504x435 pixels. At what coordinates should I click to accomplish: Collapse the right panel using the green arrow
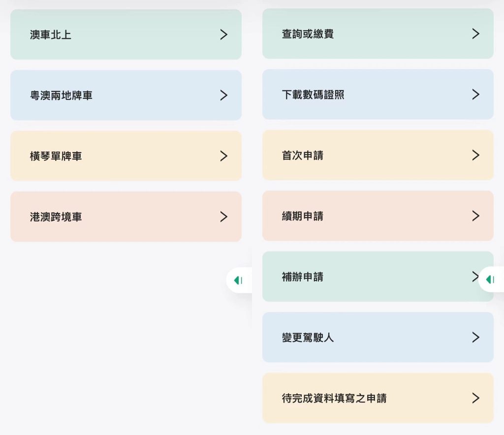(x=490, y=280)
